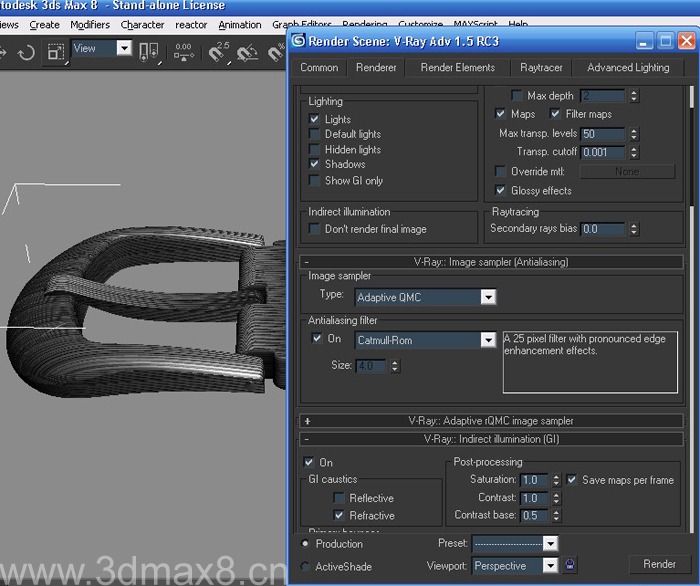The image size is (700, 586).
Task: Select the Scale tool in the toolbar
Action: pyautogui.click(x=56, y=53)
